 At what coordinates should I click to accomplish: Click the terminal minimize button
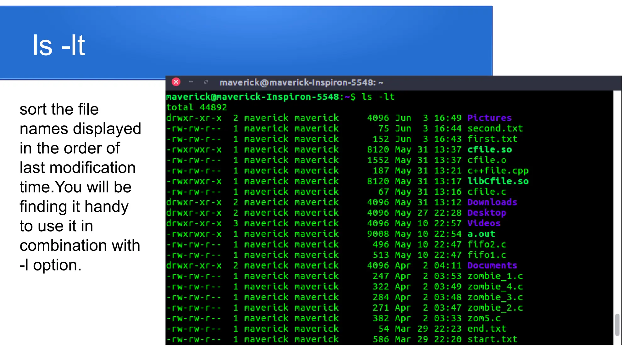coord(191,82)
